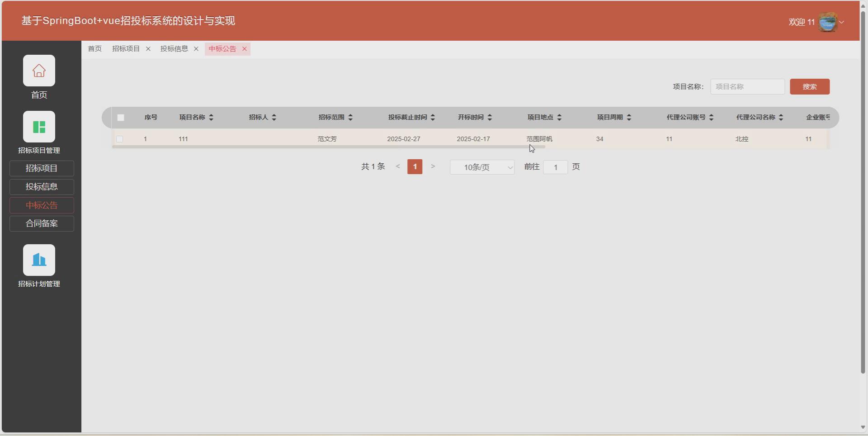Open the 招标计划管理 chart icon

pos(39,260)
